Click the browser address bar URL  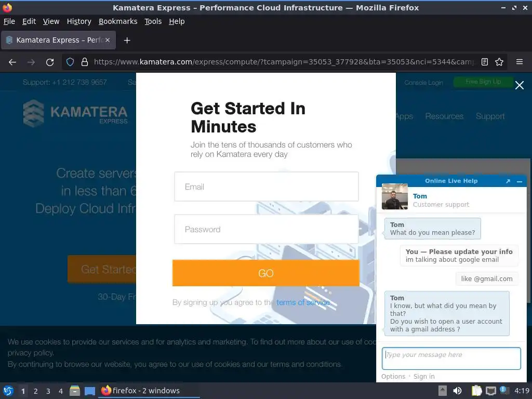pos(283,62)
